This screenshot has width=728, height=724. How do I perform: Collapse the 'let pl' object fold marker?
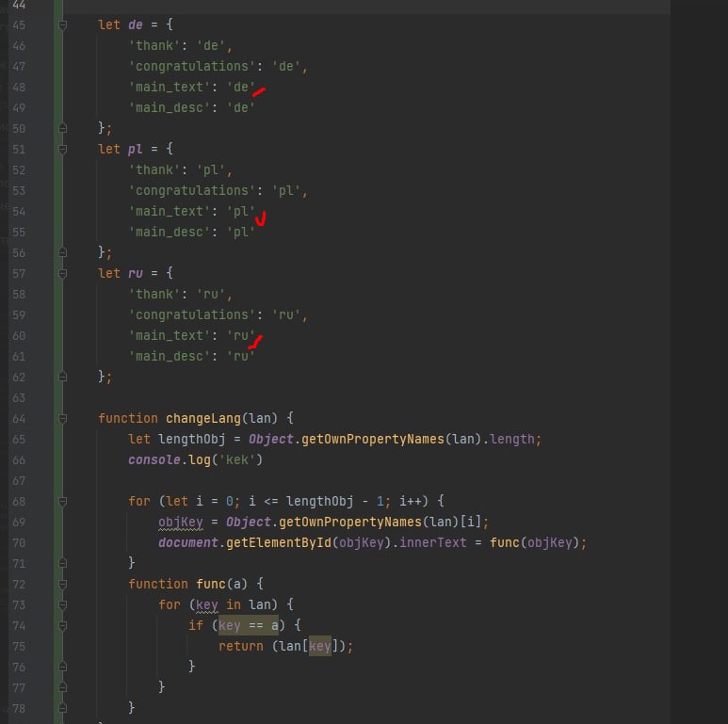[x=63, y=150]
